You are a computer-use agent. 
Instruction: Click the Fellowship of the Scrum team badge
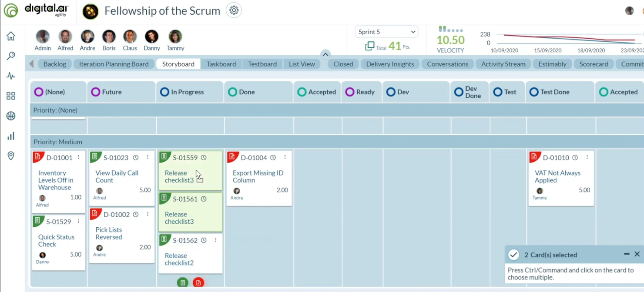click(91, 11)
